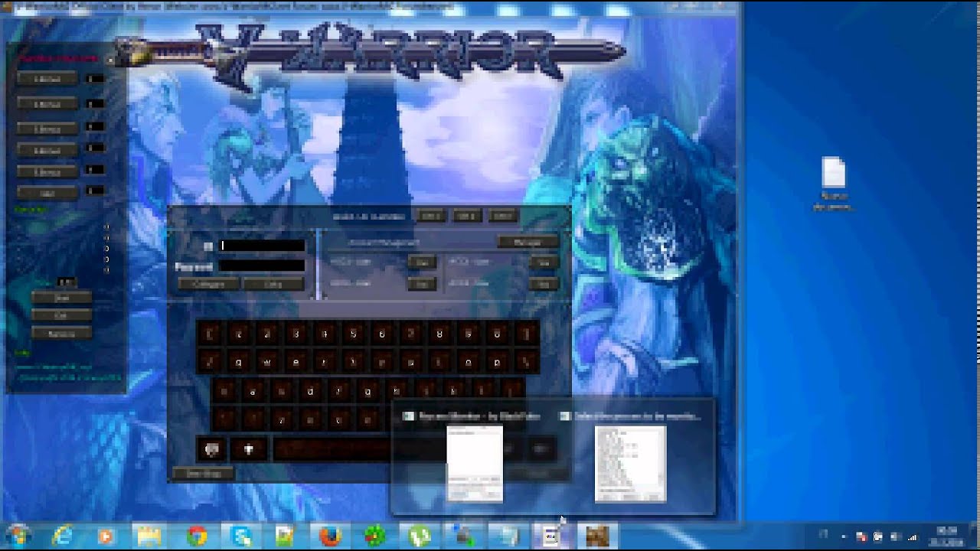Click the face icon key on the virtual keyboard
Image resolution: width=980 pixels, height=551 pixels.
211,449
